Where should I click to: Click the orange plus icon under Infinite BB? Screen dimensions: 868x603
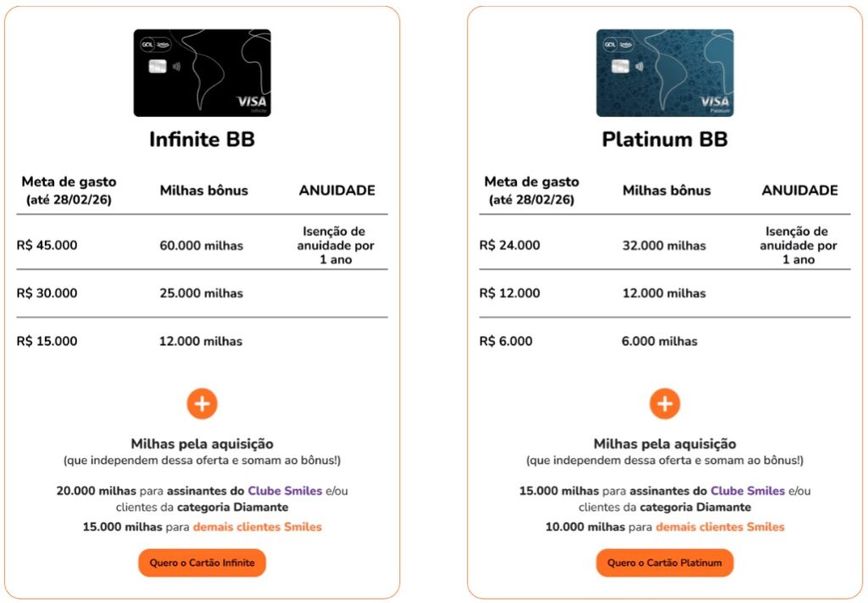coord(202,404)
